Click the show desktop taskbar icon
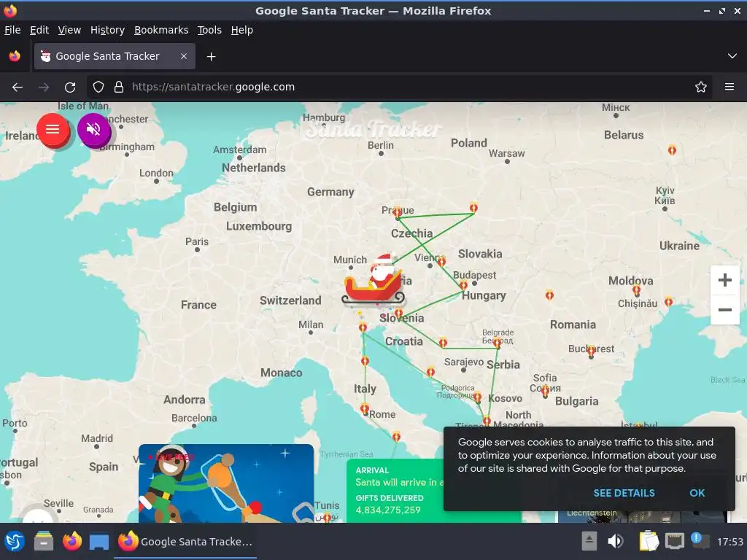This screenshot has width=747, height=560. tap(99, 542)
